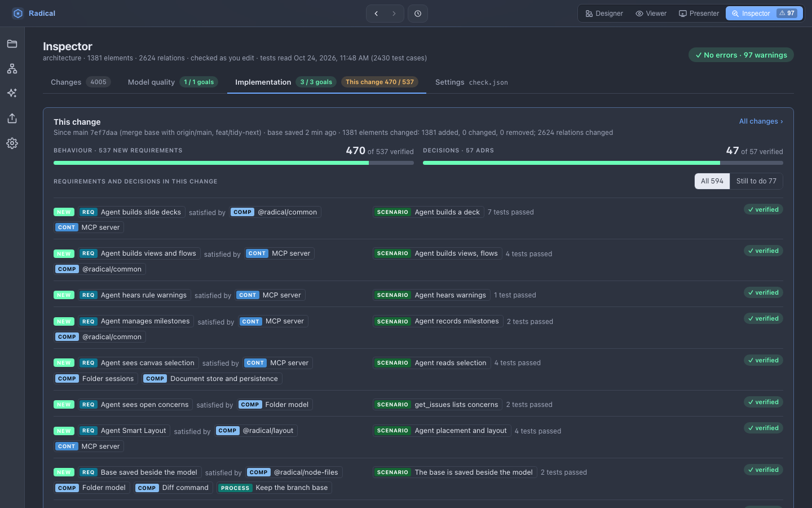Open the 'Agent sees open concerns' requirement
The width and height of the screenshot is (812, 508).
136,405
